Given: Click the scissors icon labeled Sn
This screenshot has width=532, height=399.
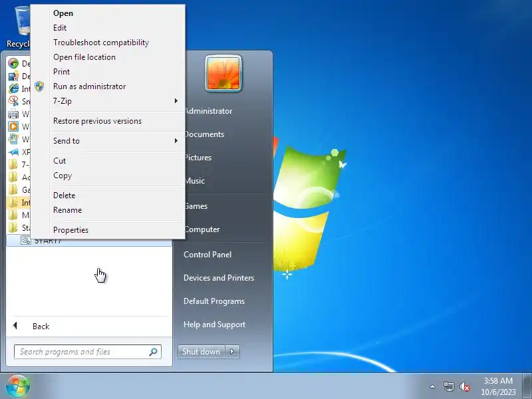Looking at the screenshot, I should coord(13,101).
